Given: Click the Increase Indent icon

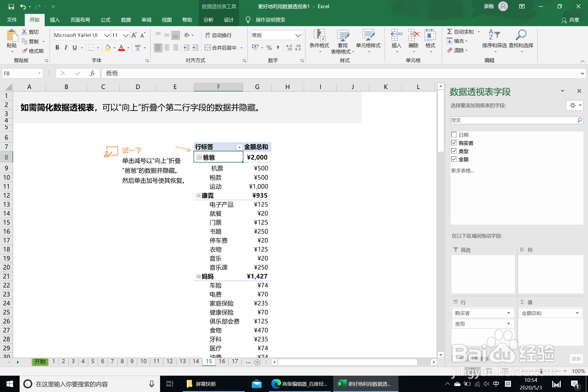Looking at the screenshot, I should 195,48.
